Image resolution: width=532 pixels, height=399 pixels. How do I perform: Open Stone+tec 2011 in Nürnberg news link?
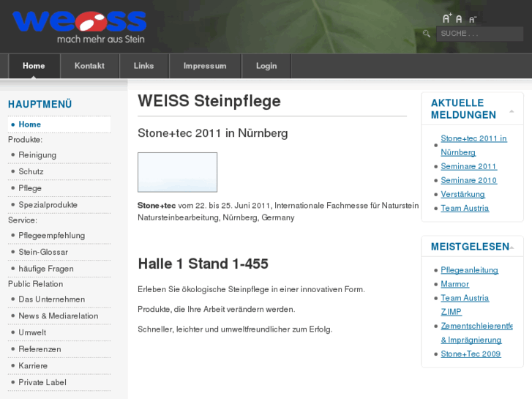click(473, 146)
